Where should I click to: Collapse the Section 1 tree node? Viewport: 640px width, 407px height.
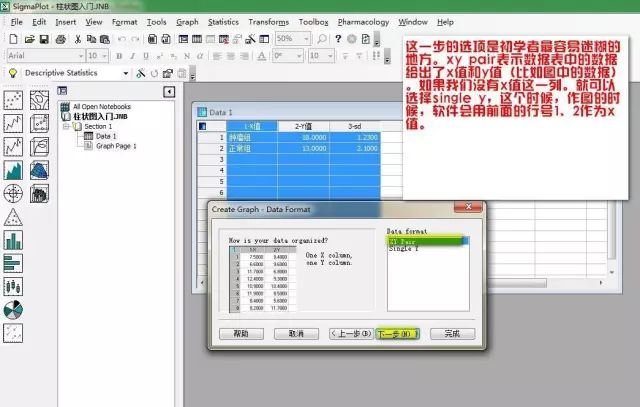tap(65, 127)
